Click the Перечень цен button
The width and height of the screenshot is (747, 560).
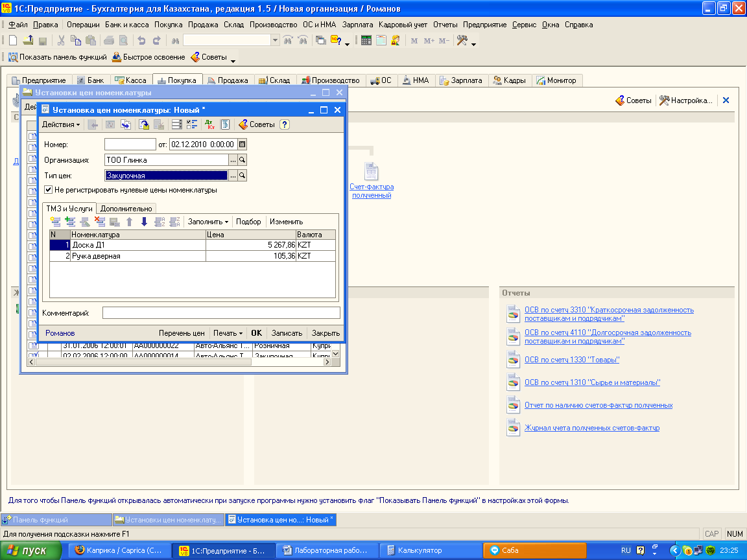(182, 333)
